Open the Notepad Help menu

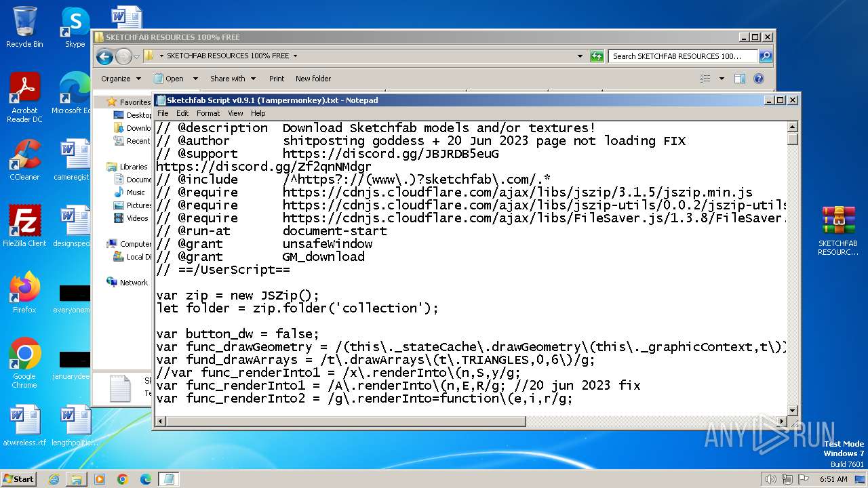[258, 113]
